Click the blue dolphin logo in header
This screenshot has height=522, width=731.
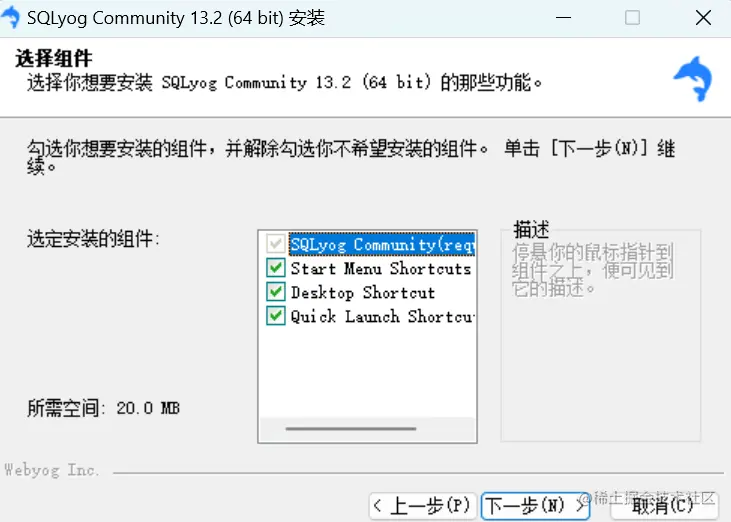point(693,78)
